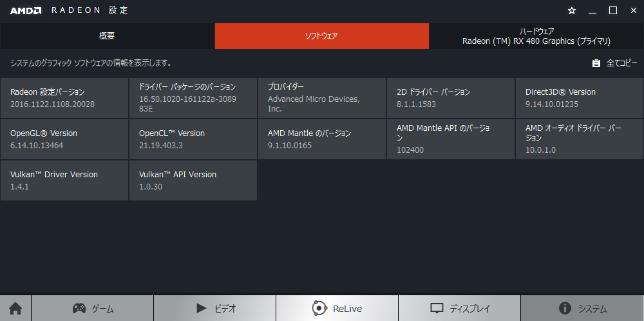This screenshot has height=321, width=644.
Task: Click AMD Mantle API のバージョン tile
Action: [451, 139]
